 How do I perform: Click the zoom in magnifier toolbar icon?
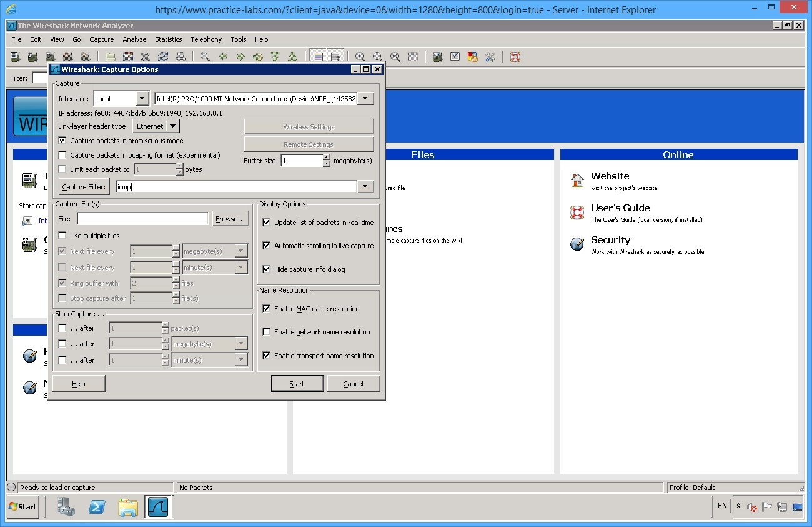[x=360, y=57]
